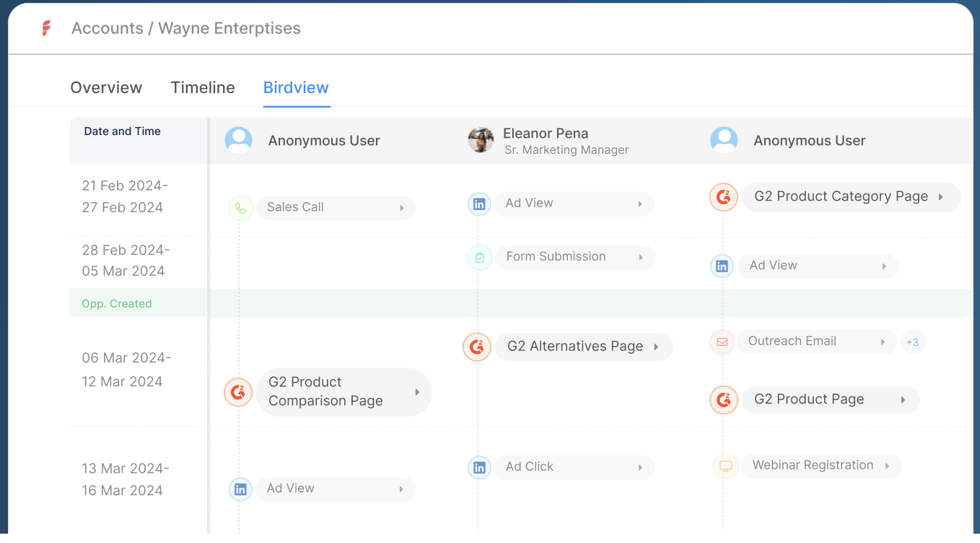The height and width of the screenshot is (543, 980).
Task: Click the Accounts breadcrumb link
Action: 107,28
